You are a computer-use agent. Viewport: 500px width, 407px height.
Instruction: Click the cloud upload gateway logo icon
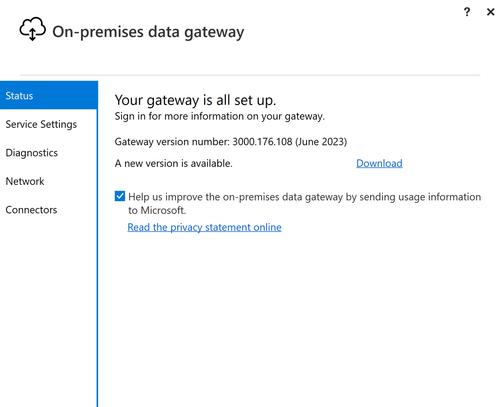pyautogui.click(x=32, y=29)
